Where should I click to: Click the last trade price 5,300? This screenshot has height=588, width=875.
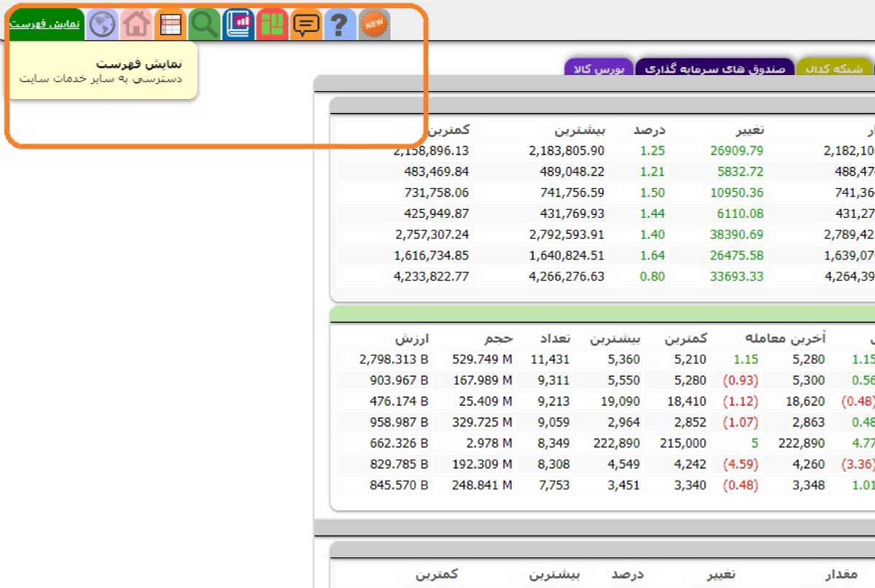pyautogui.click(x=809, y=380)
